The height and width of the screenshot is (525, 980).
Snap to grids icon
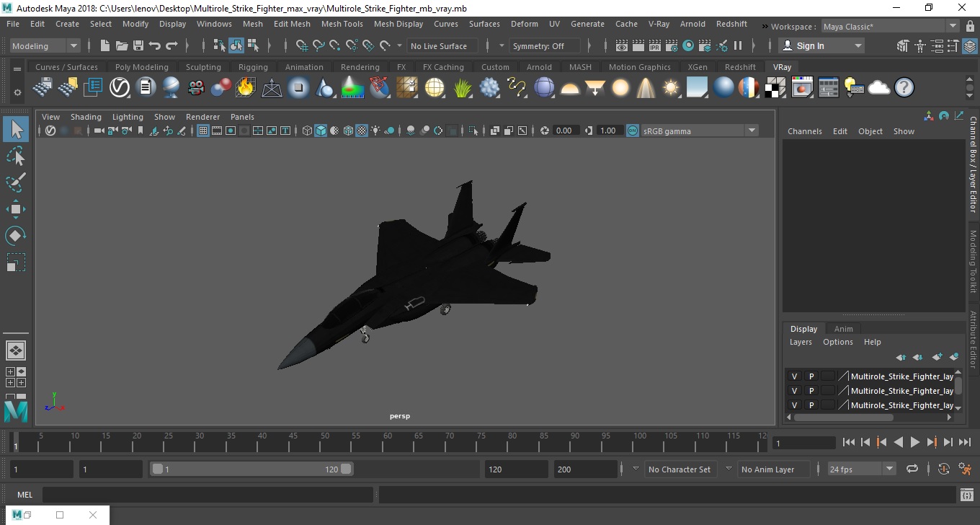click(x=302, y=45)
